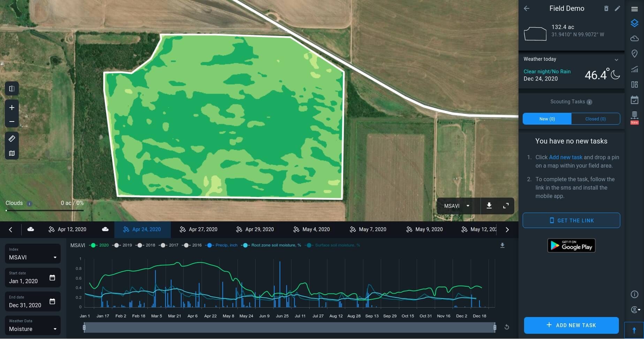
Task: Click ADD NEW TASK button
Action: pyautogui.click(x=571, y=325)
